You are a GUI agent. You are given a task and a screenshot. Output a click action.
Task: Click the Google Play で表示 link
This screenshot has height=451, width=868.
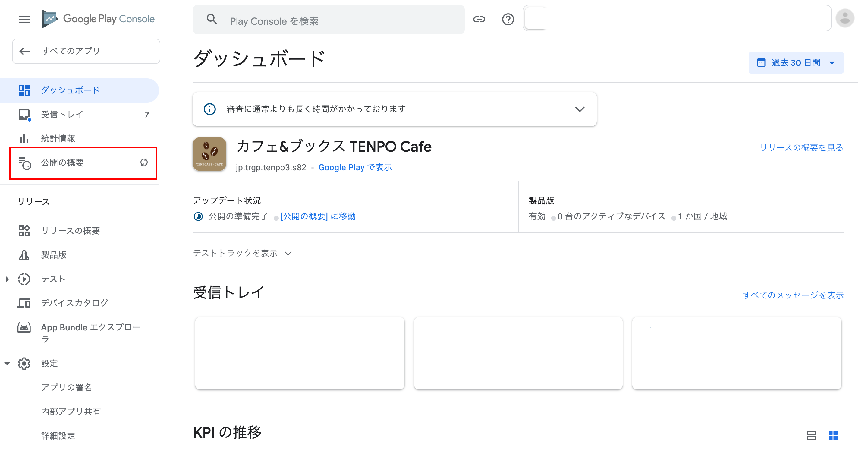click(355, 168)
